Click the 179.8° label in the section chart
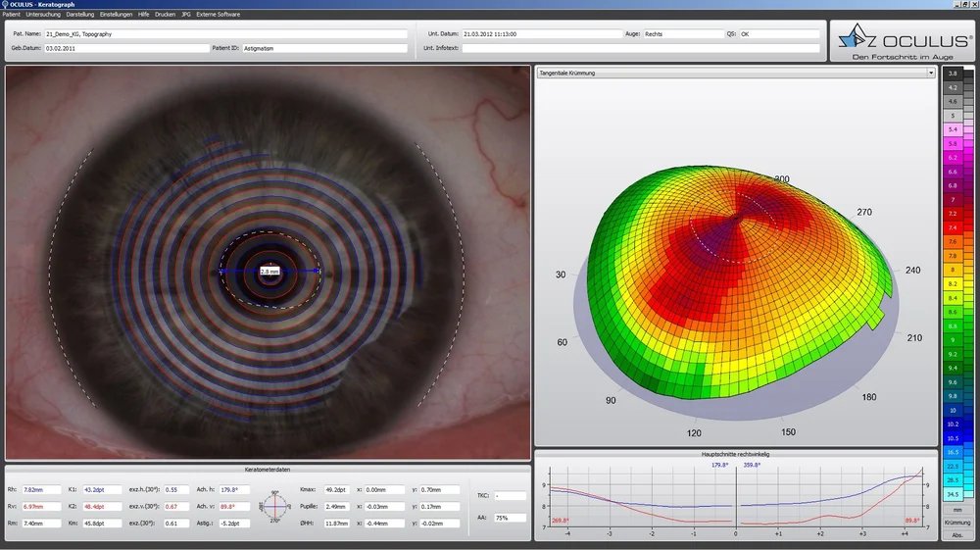980x550 pixels. pyautogui.click(x=720, y=465)
